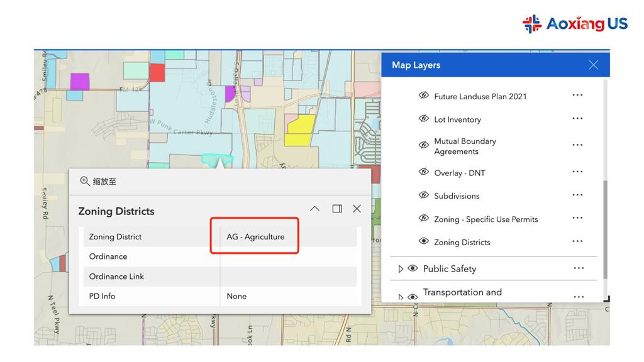Show the Future Landuse Plan 2021 layer
This screenshot has height=362, width=644.
[424, 96]
